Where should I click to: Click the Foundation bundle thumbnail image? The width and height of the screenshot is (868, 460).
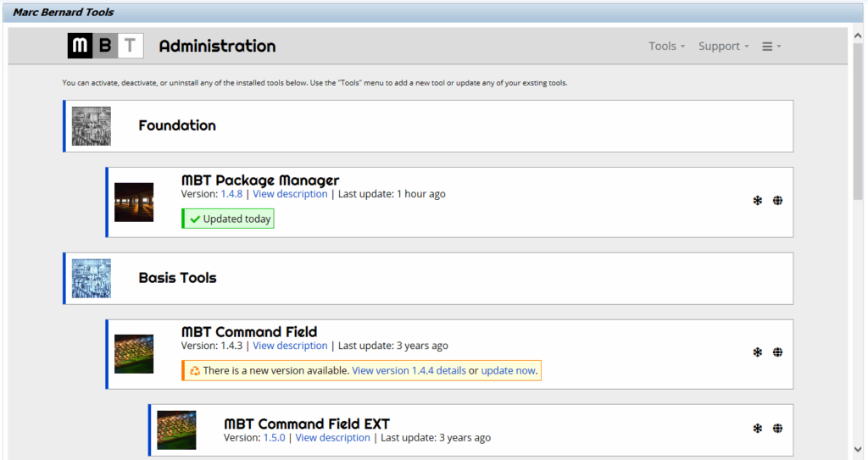pyautogui.click(x=92, y=126)
